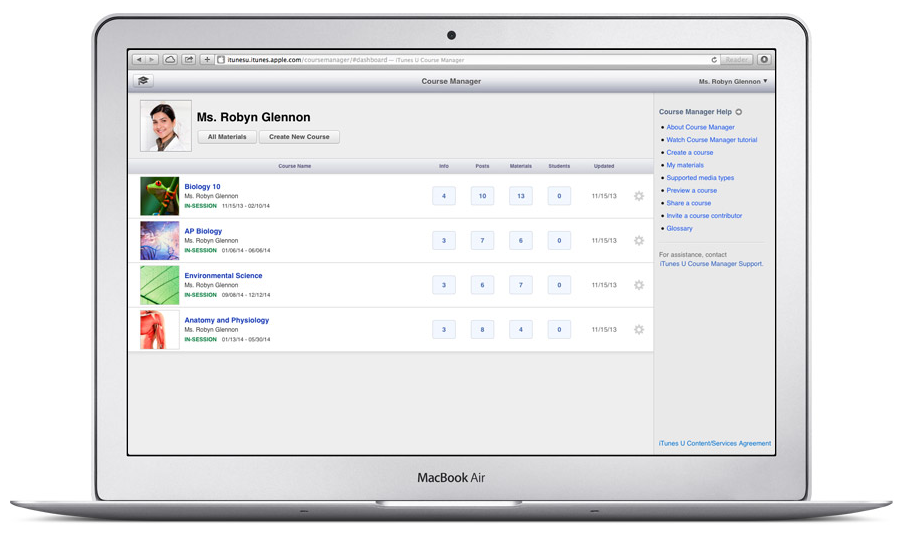The image size is (921, 534).
Task: Open the Biology 10 course link
Action: click(x=202, y=187)
